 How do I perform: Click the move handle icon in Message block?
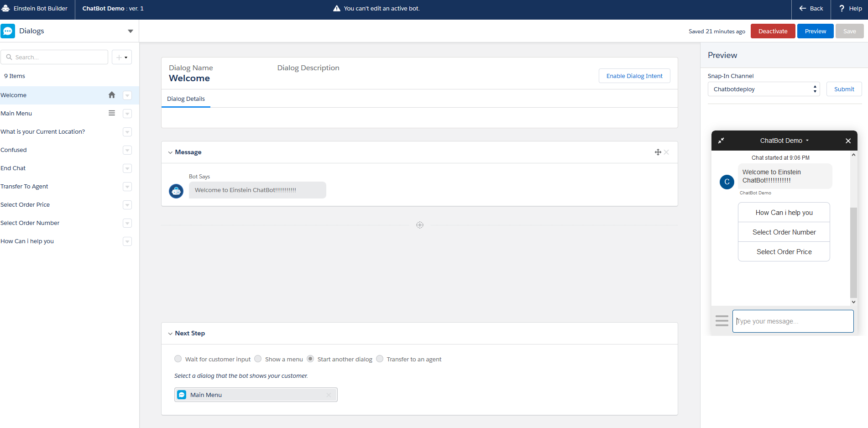pyautogui.click(x=658, y=152)
